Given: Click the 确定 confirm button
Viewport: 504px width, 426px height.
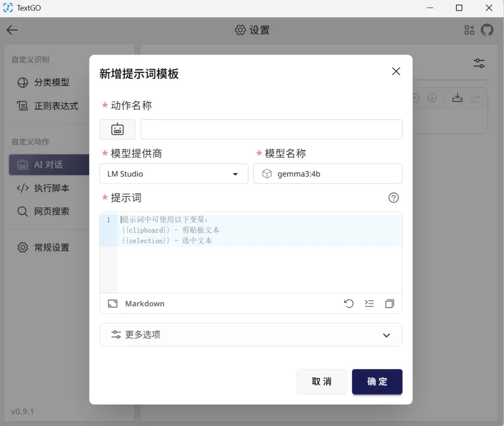Looking at the screenshot, I should tap(377, 382).
